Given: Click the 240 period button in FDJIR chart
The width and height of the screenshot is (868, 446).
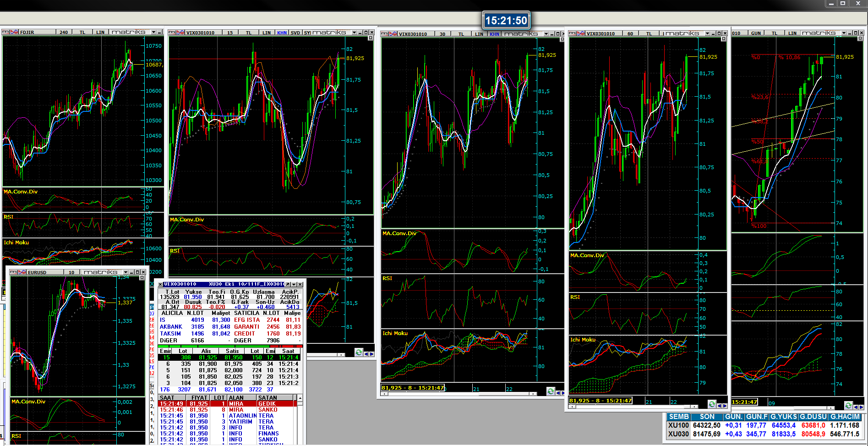Looking at the screenshot, I should [64, 32].
